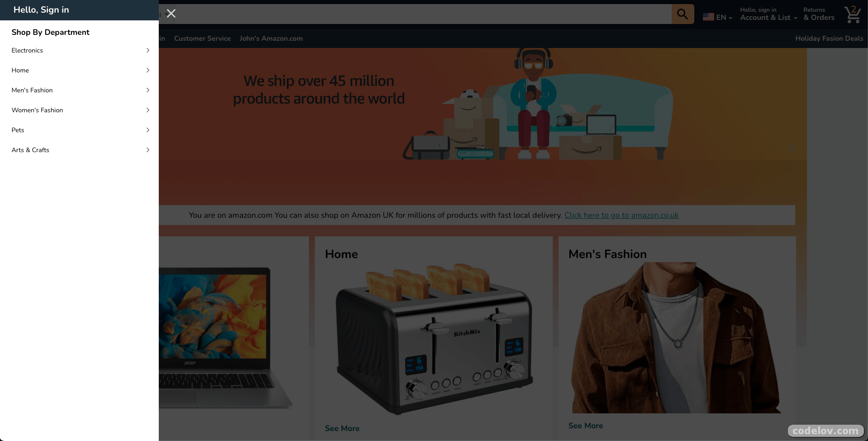The height and width of the screenshot is (441, 868).
Task: Click See More under Home card
Action: (342, 428)
